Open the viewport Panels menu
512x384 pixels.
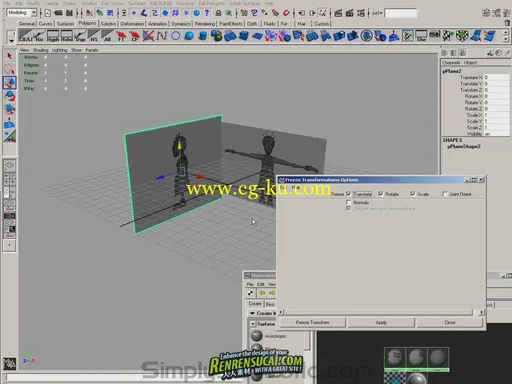[91, 50]
